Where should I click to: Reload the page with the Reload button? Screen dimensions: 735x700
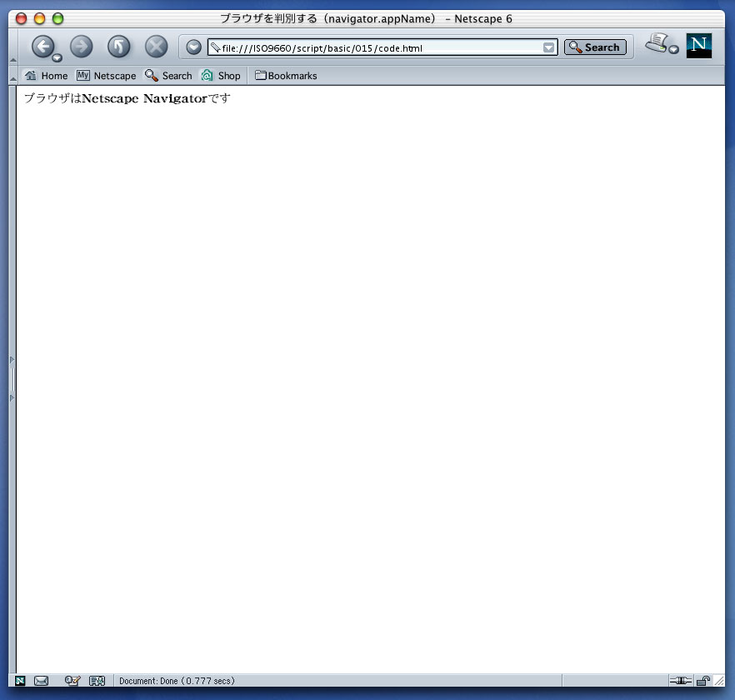118,47
